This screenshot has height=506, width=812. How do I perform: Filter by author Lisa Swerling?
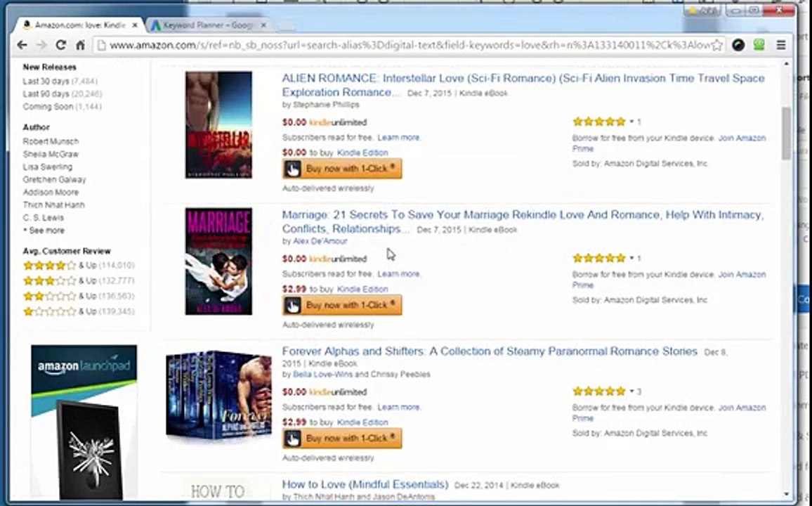coord(48,167)
